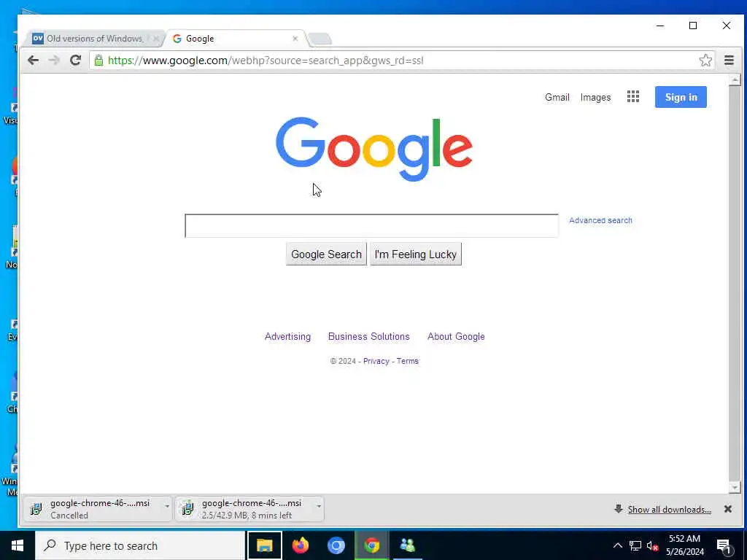Open the blue Chromium icon on taskbar
Image resolution: width=747 pixels, height=560 pixels.
point(336,545)
